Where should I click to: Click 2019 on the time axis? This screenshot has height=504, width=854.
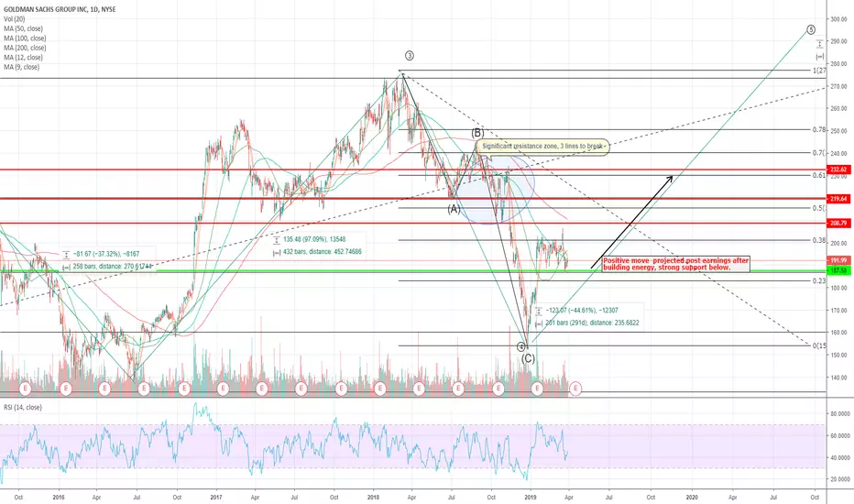(x=531, y=498)
